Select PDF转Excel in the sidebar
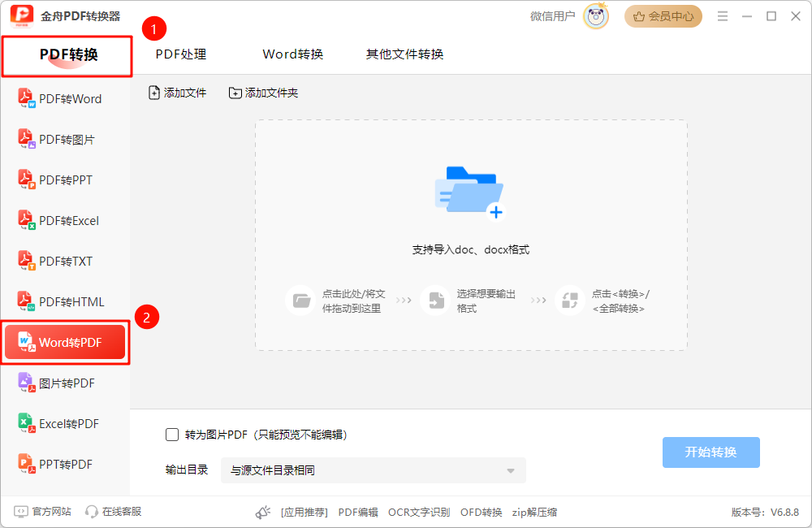This screenshot has width=812, height=528. pyautogui.click(x=65, y=221)
